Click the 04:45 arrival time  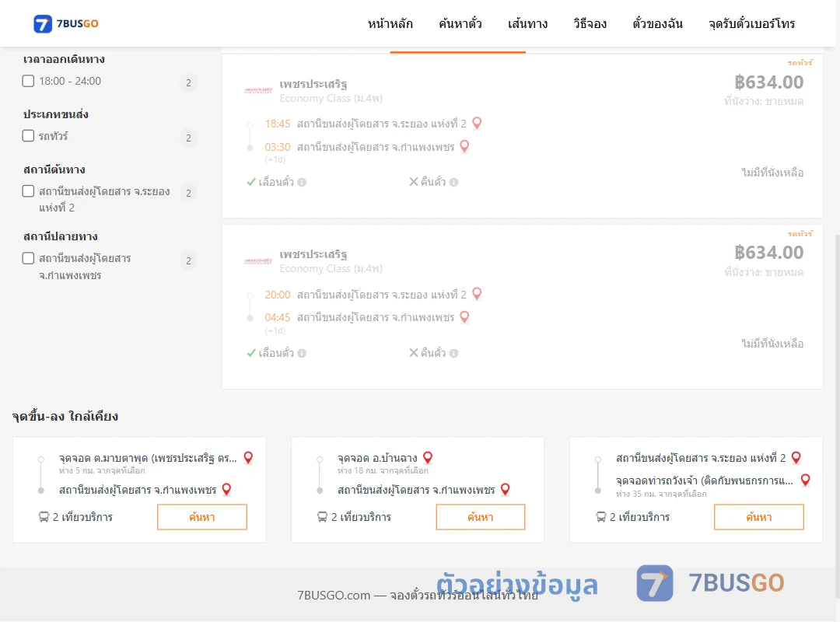tap(277, 317)
